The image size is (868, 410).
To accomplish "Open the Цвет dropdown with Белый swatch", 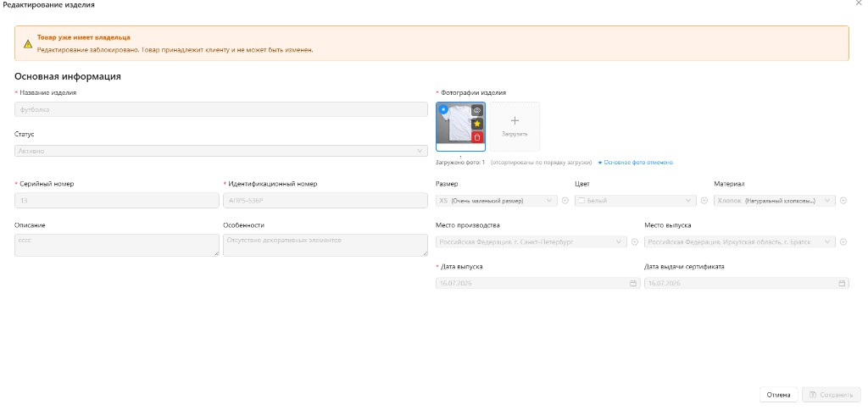I will [636, 201].
